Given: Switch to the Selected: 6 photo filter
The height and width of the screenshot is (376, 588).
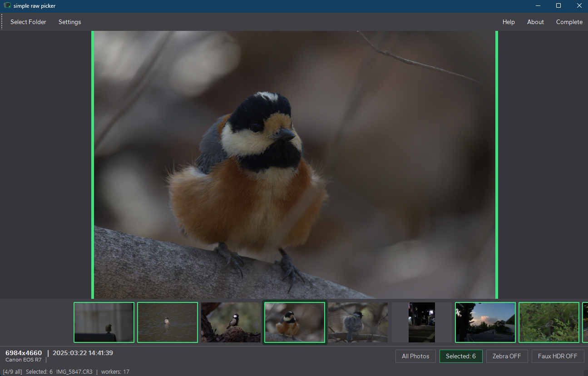Looking at the screenshot, I should (x=461, y=356).
